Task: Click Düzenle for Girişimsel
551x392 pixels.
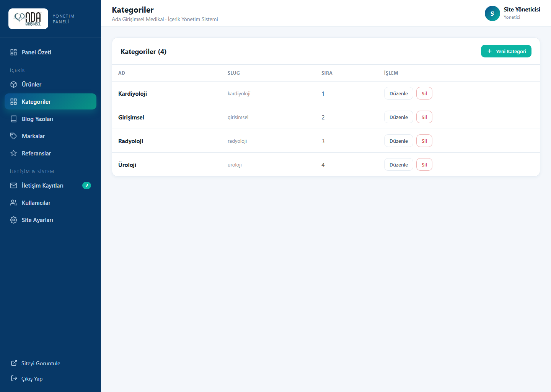Action: click(398, 117)
